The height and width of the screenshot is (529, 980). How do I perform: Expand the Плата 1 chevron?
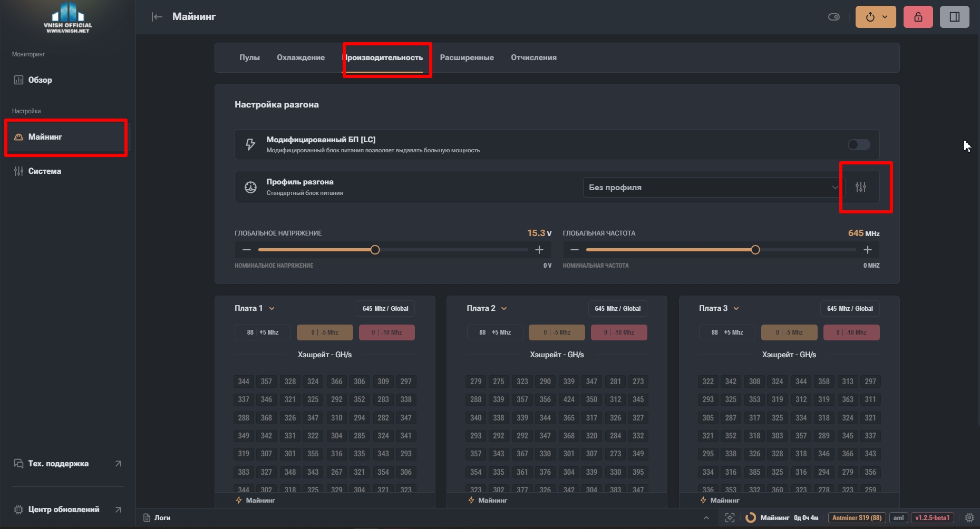[x=272, y=309]
